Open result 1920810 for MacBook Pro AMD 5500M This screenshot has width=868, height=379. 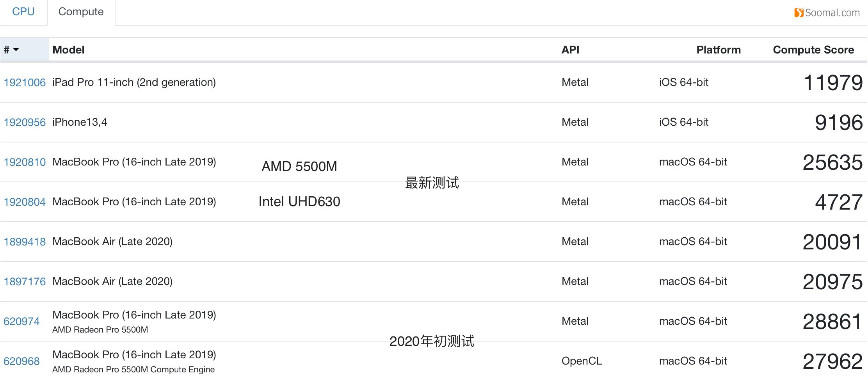pyautogui.click(x=24, y=162)
